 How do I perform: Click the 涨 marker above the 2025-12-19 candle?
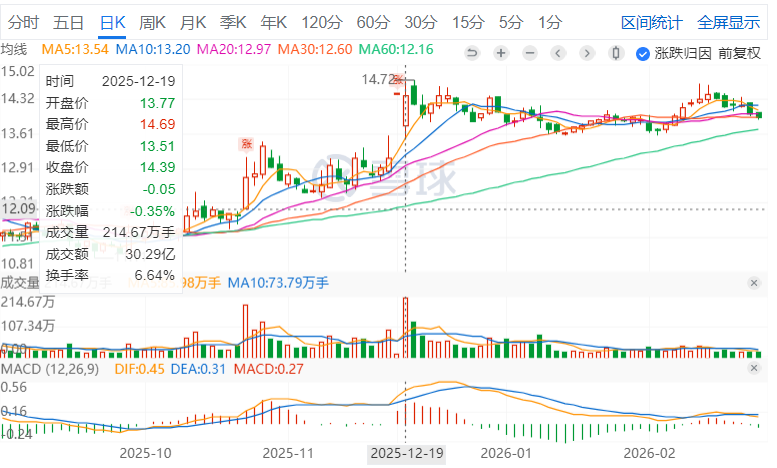397,79
